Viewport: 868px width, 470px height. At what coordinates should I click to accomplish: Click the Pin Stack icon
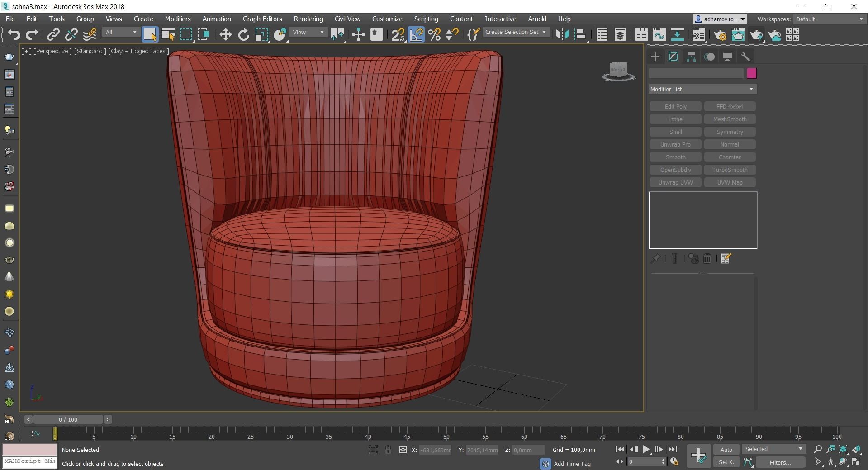click(655, 258)
